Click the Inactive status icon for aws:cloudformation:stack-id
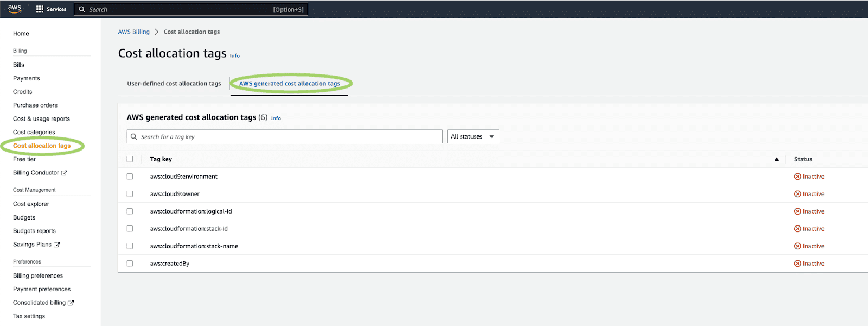 click(797, 229)
